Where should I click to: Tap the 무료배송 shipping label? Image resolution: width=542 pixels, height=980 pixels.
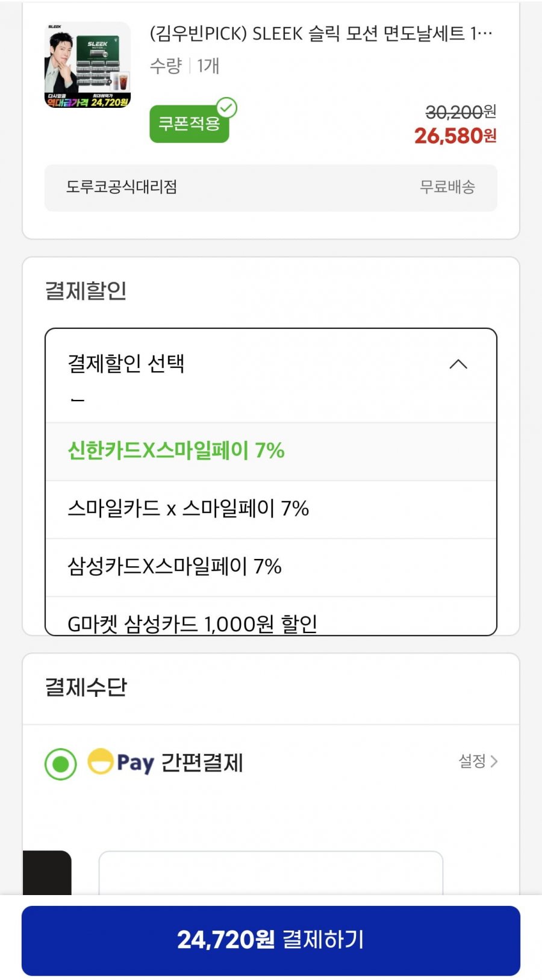click(447, 187)
